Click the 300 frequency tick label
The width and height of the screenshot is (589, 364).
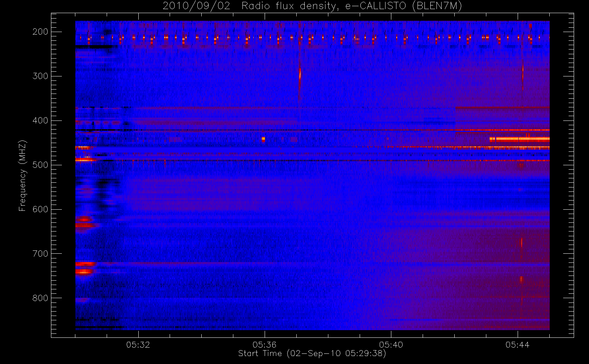pos(40,76)
